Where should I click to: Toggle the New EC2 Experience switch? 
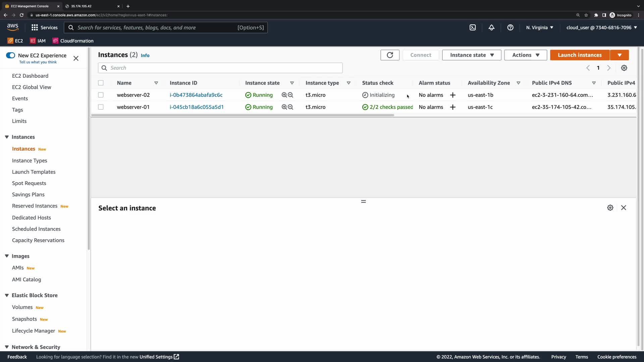pos(11,55)
